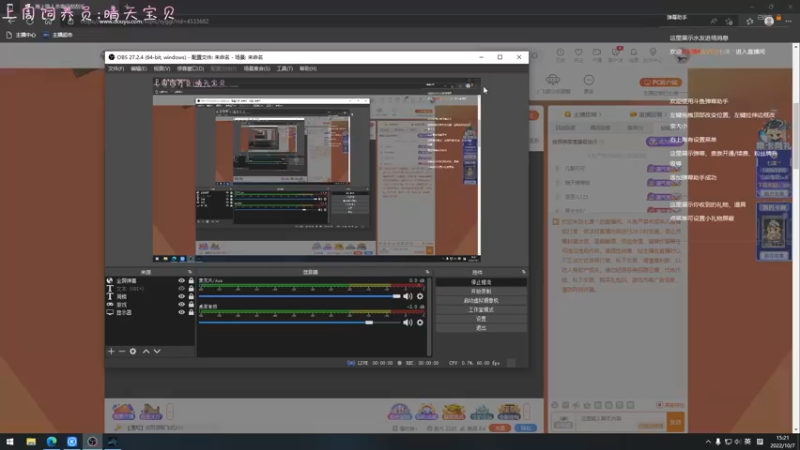Click the 退出 button in OBS Controls
800x450 pixels.
(481, 328)
